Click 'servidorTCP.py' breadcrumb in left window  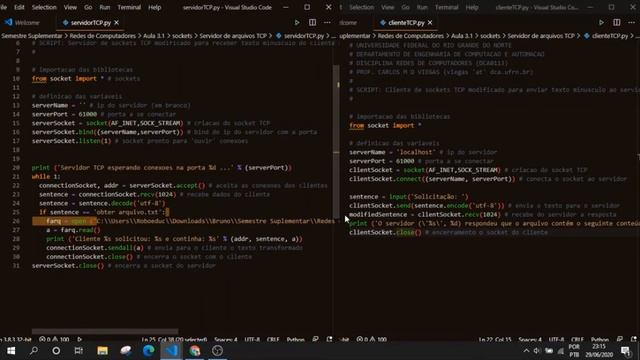[x=304, y=36]
